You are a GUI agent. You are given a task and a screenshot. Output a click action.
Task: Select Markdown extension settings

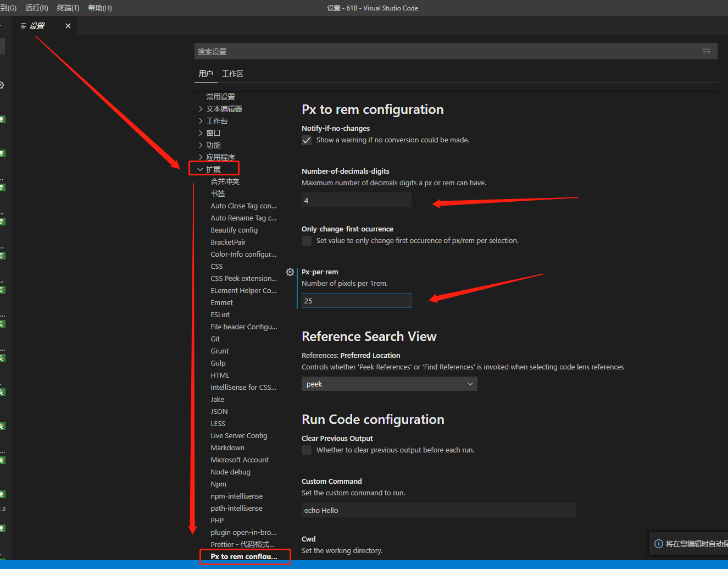[227, 448]
